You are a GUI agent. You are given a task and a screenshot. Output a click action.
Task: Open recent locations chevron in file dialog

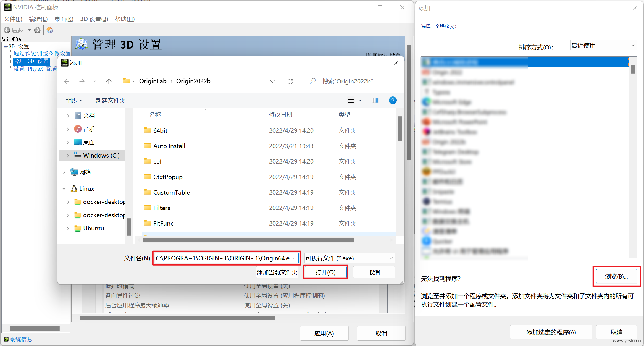pyautogui.click(x=95, y=81)
